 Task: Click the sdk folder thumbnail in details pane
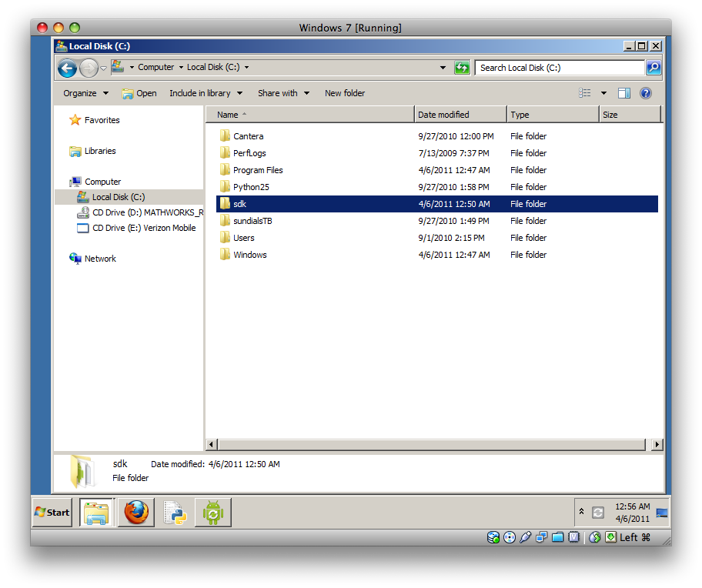82,471
